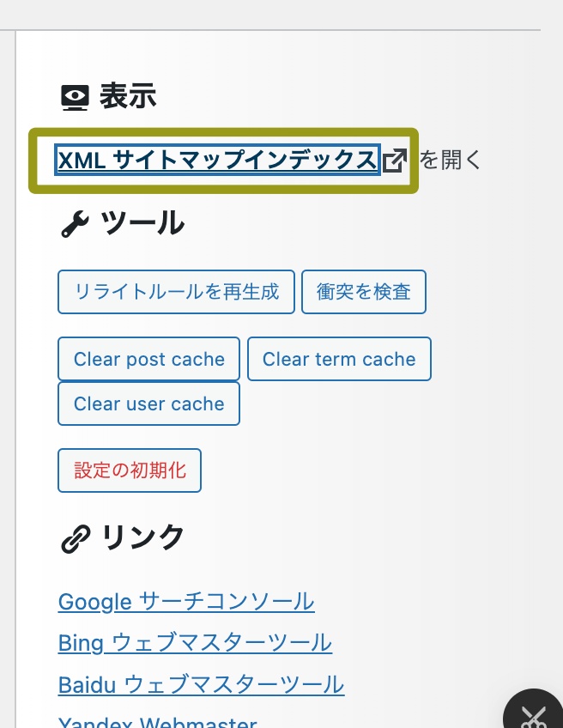Click Clear user cache

point(148,403)
